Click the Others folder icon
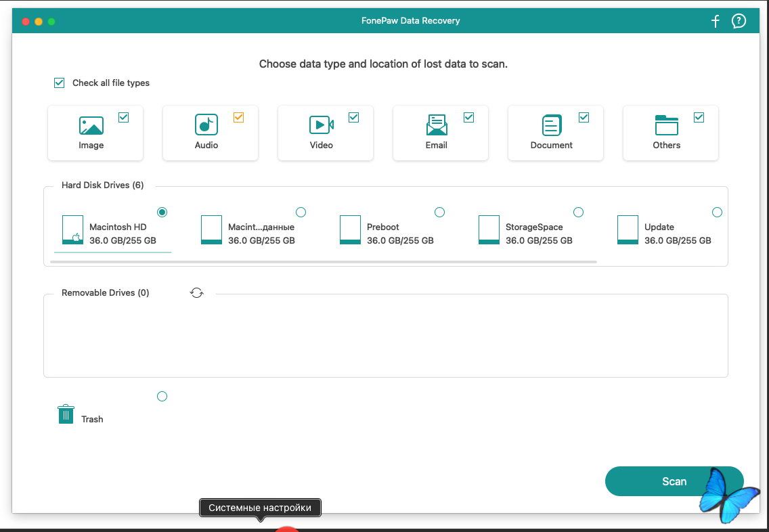This screenshot has height=532, width=769. point(666,125)
